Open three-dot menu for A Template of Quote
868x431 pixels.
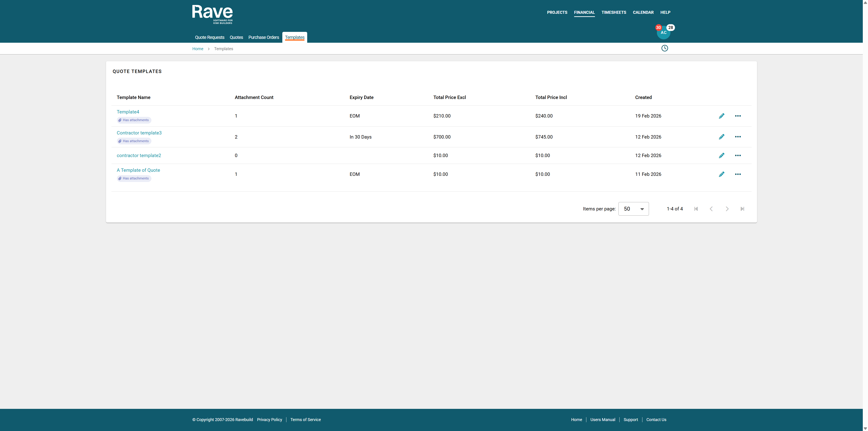click(x=738, y=174)
